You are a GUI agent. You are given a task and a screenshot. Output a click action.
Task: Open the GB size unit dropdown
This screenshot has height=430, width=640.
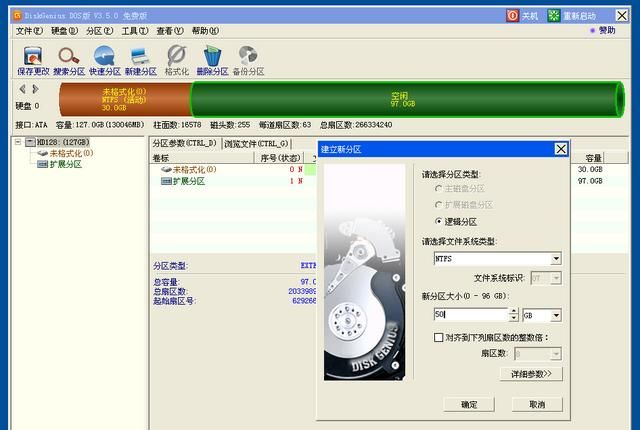click(556, 315)
